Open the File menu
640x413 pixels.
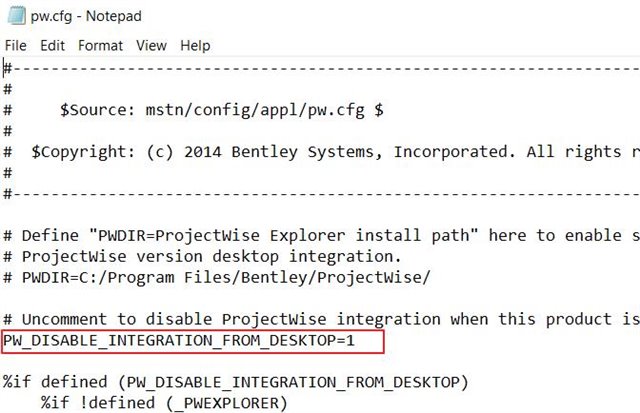click(x=16, y=45)
